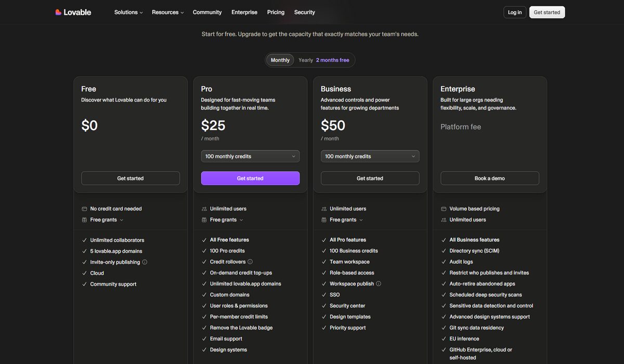Screen dimensions: 624x364
Task: Click '5 lovable.app domains' text
Action: (116, 251)
